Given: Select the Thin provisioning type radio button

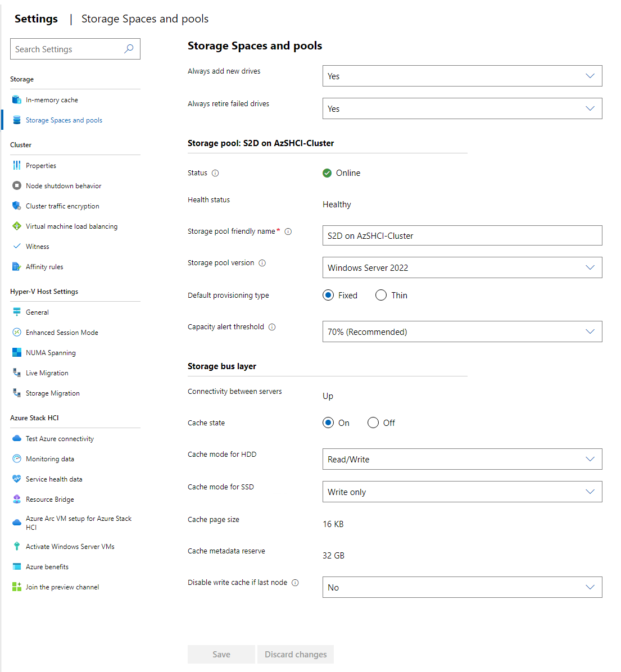Looking at the screenshot, I should (380, 295).
